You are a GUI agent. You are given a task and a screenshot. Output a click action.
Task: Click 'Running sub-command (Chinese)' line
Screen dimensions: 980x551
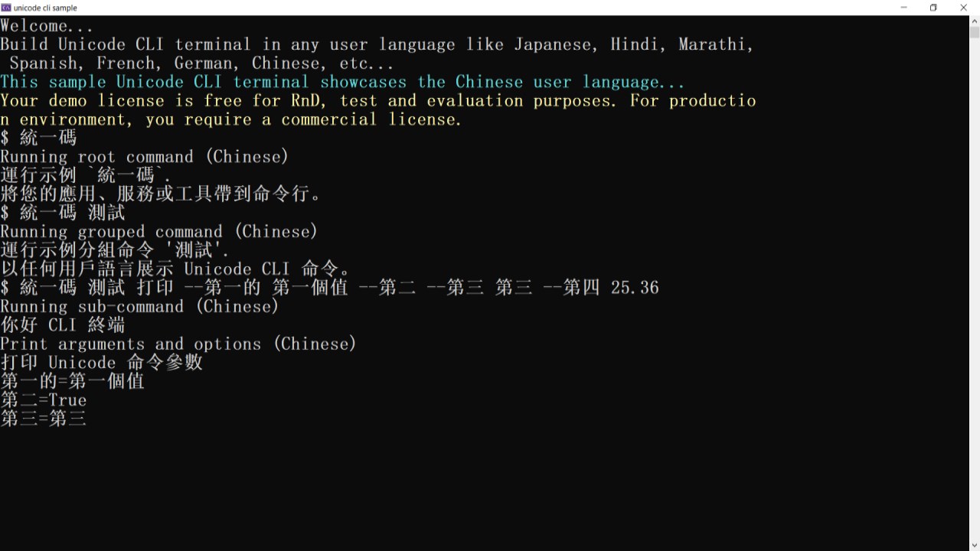139,306
